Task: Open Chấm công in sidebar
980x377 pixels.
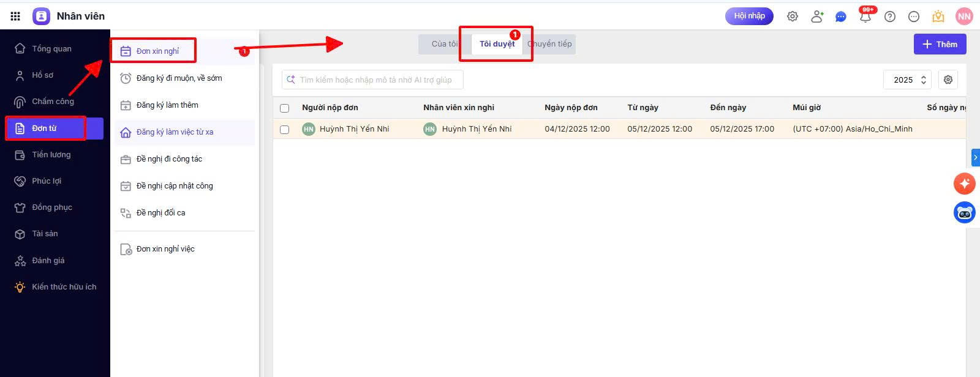Action: coord(51,101)
